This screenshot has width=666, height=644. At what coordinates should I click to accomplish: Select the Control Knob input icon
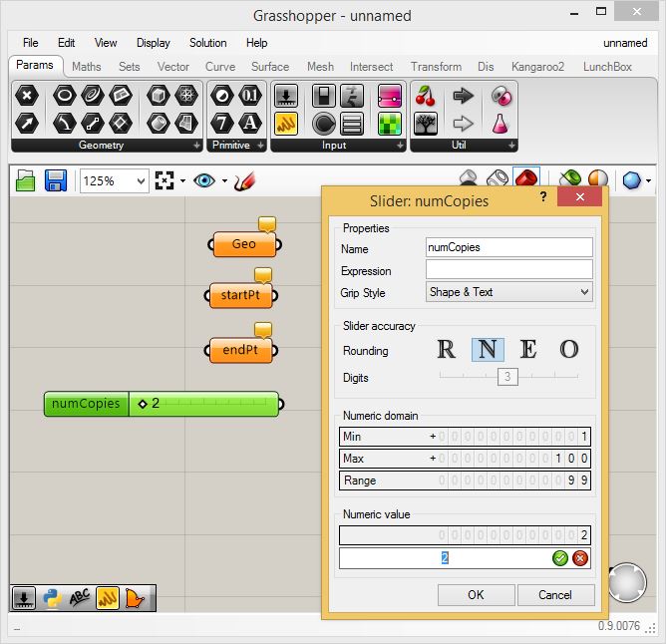click(324, 124)
